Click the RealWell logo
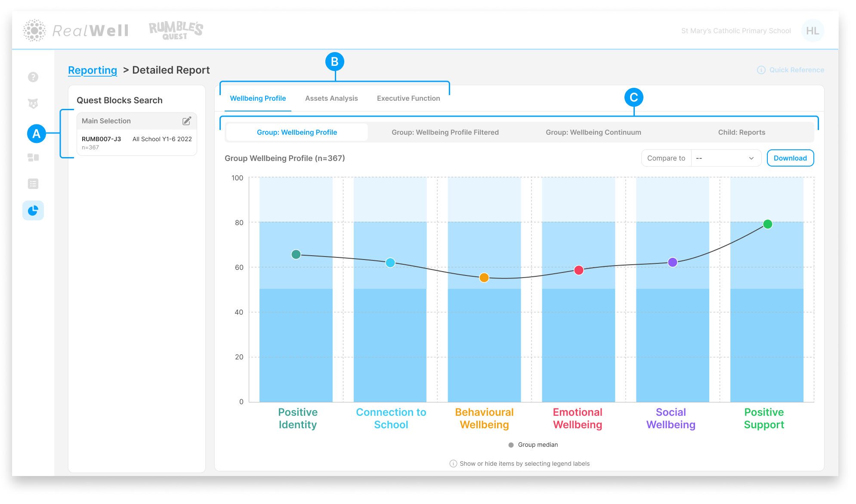Viewport: 856px width, 504px height. point(76,31)
